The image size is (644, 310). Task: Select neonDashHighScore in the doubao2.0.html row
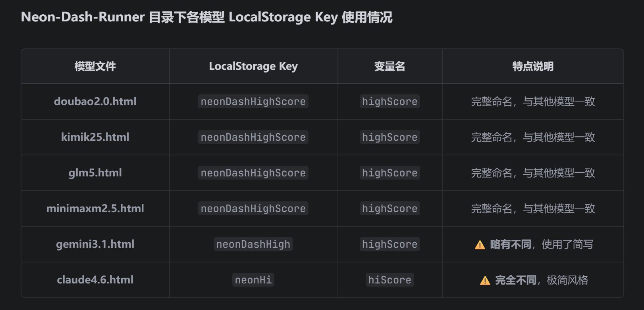tap(253, 101)
